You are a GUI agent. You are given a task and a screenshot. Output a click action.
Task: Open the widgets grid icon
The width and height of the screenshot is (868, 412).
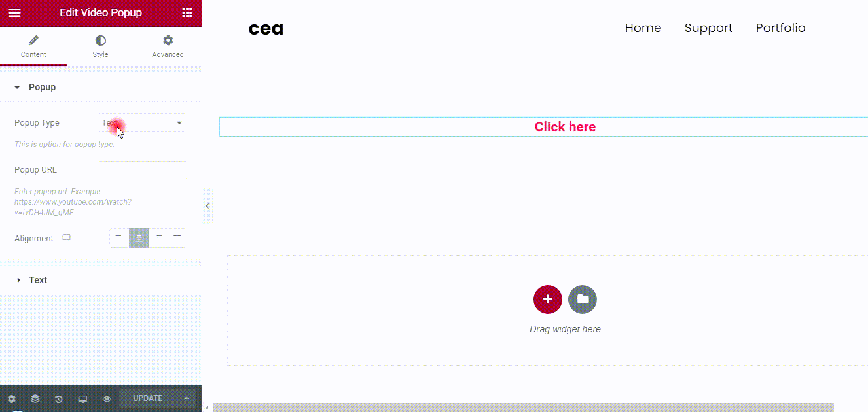pos(187,12)
